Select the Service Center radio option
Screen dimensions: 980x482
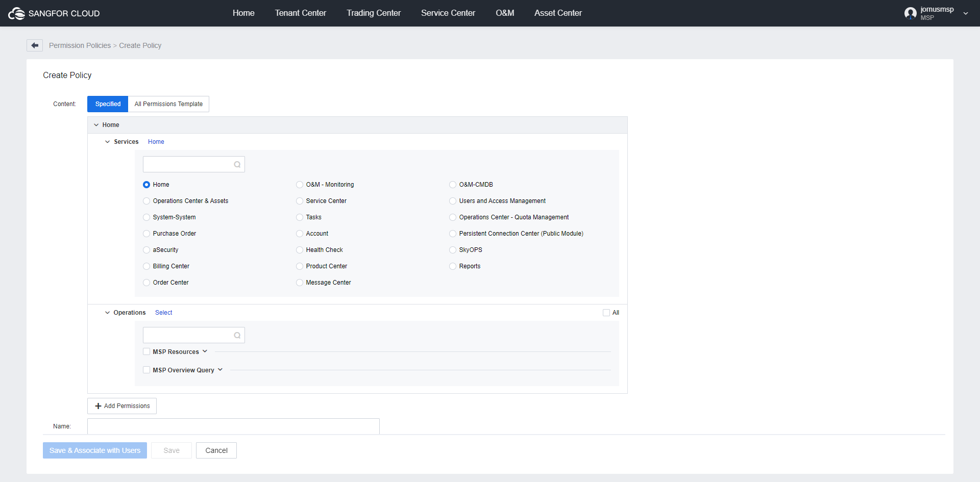pyautogui.click(x=300, y=201)
